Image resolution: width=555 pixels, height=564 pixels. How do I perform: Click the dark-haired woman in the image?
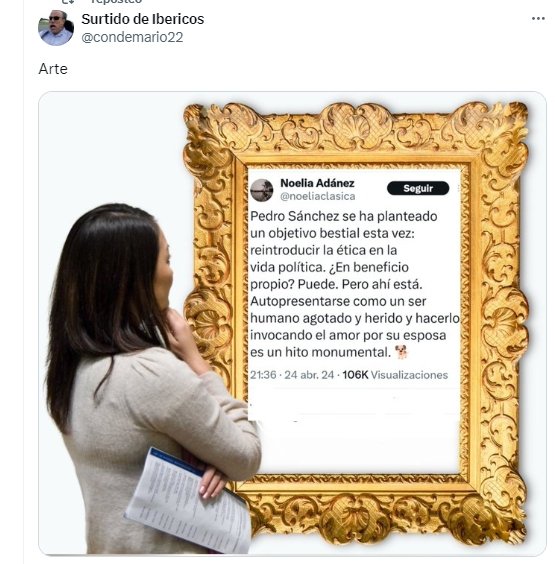tap(144, 378)
